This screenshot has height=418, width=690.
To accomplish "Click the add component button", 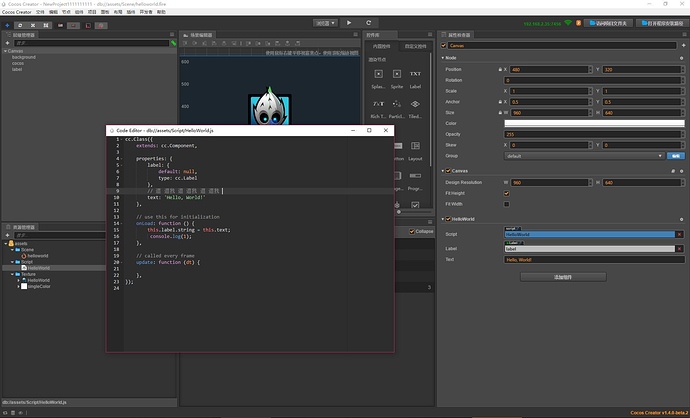I will click(565, 275).
